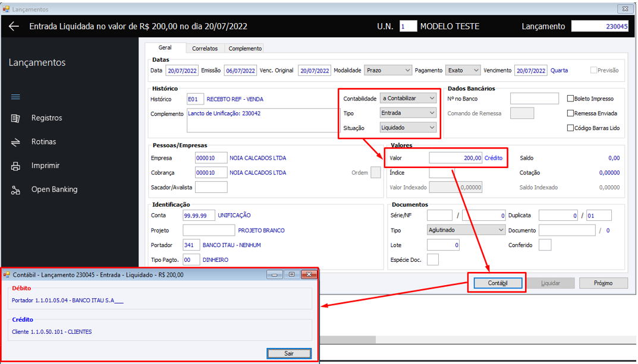
Task: Click the Conferido box
Action: pos(545,245)
